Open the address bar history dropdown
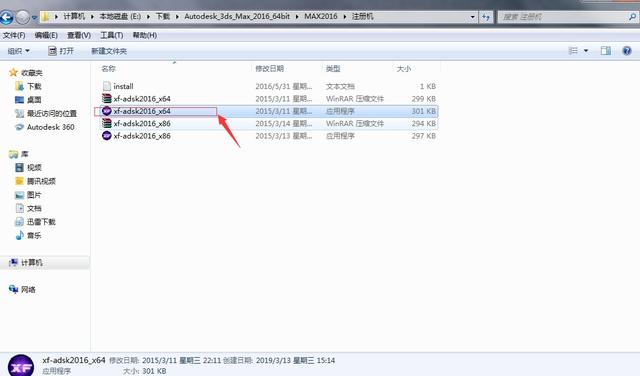The height and width of the screenshot is (376, 640). point(473,17)
